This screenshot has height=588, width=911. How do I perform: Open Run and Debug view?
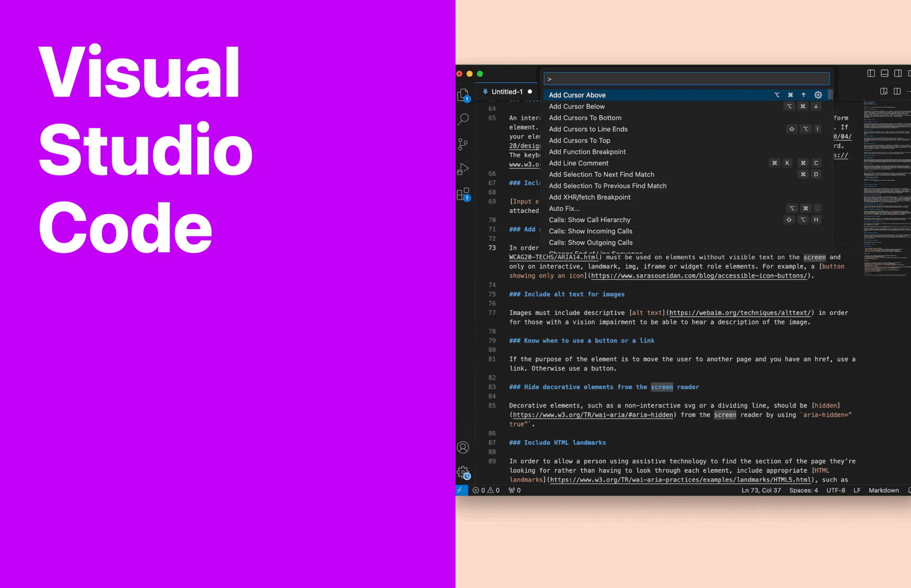click(463, 169)
